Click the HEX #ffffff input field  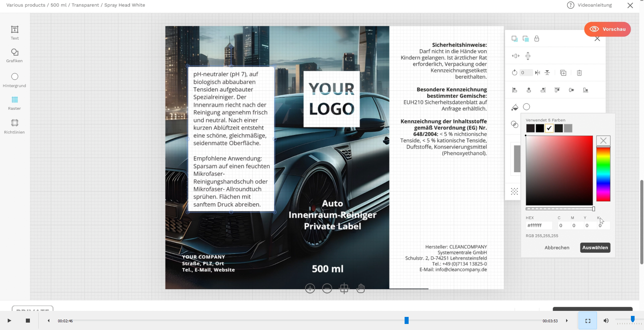click(x=539, y=225)
